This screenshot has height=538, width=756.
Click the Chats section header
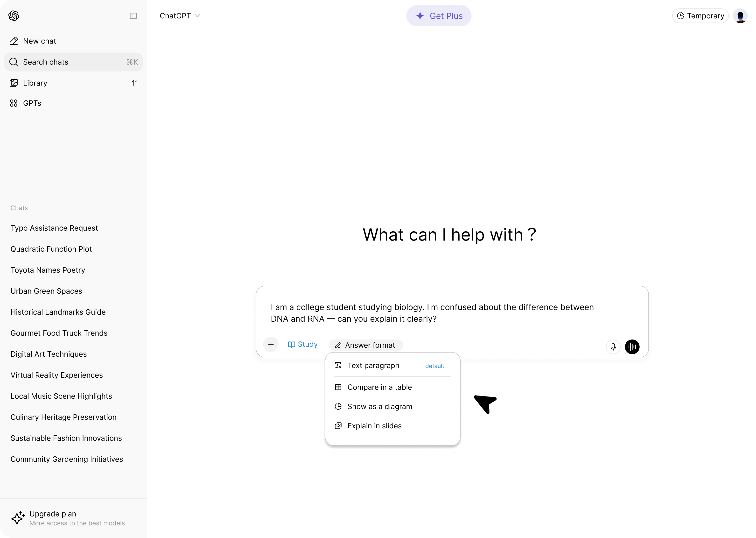(19, 208)
